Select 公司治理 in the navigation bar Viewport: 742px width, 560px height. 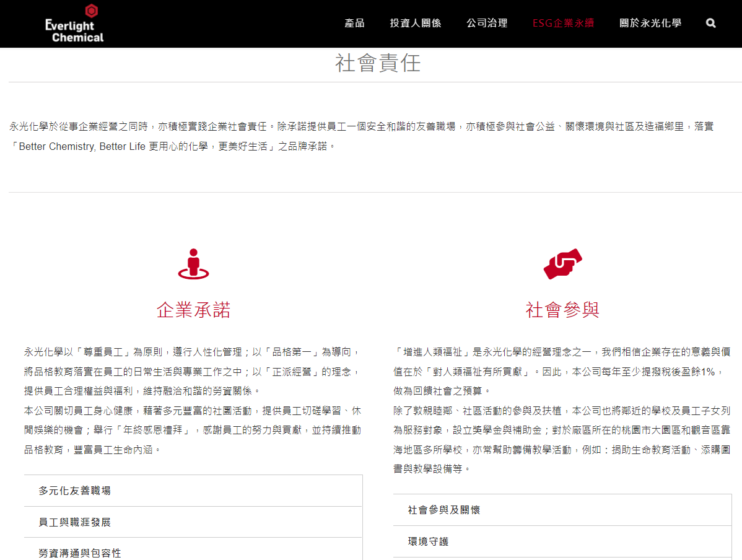(x=487, y=23)
